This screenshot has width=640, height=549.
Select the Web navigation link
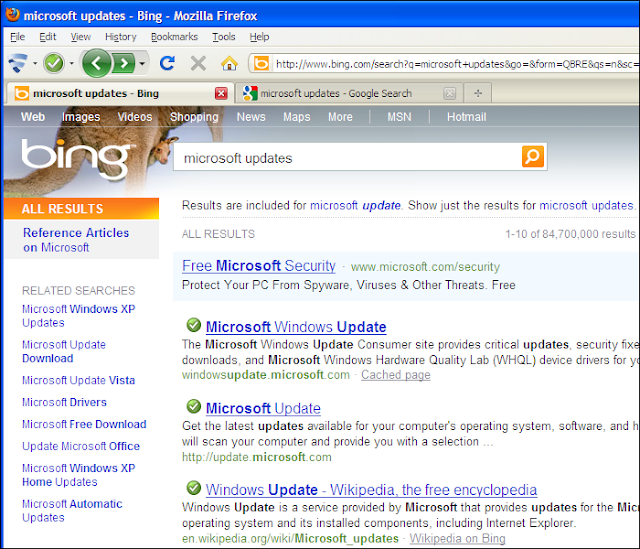pos(33,117)
